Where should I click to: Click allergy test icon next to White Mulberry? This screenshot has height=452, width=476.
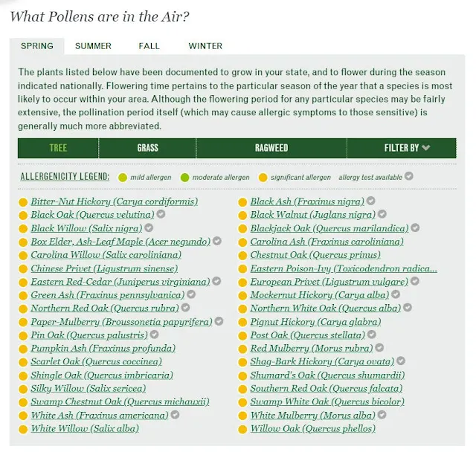382,416
